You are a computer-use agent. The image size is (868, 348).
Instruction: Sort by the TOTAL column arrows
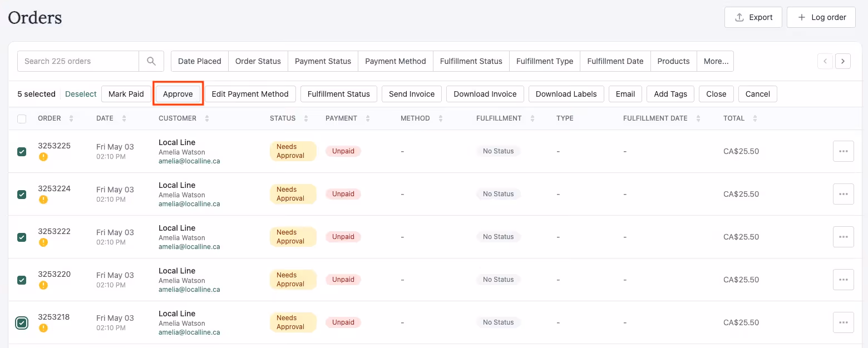[x=755, y=118]
